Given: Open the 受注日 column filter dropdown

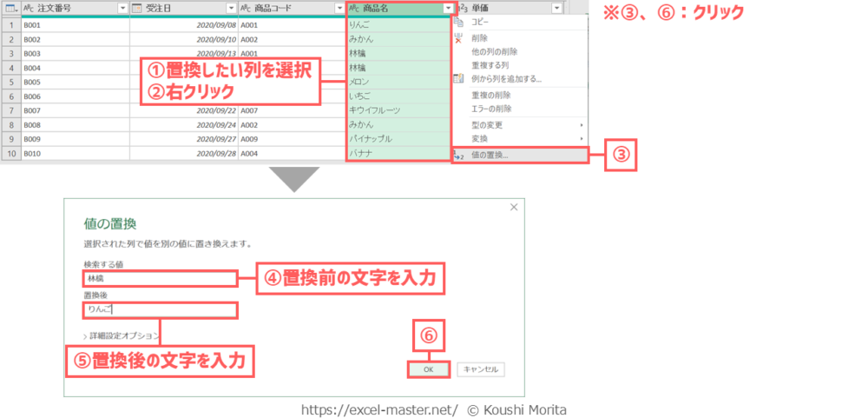Looking at the screenshot, I should [230, 8].
